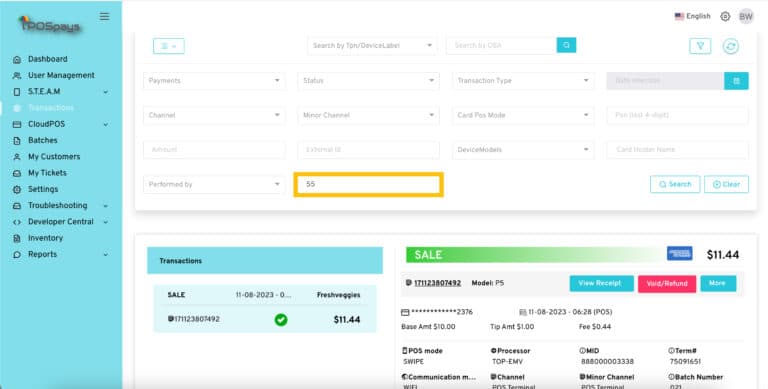This screenshot has width=768, height=389.
Task: Open the Status dropdown
Action: (368, 81)
